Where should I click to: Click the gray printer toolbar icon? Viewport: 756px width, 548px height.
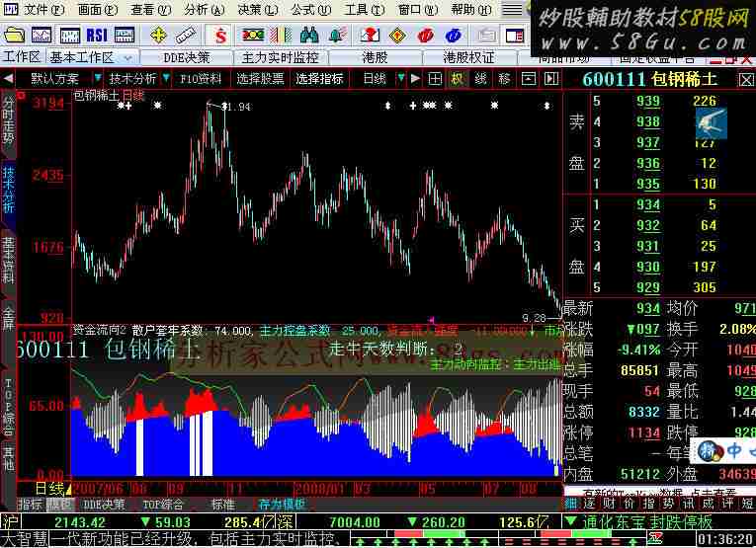486,36
